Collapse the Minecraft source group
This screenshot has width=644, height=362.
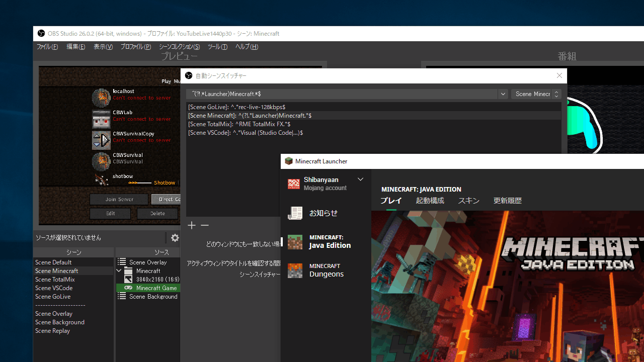[x=119, y=270]
